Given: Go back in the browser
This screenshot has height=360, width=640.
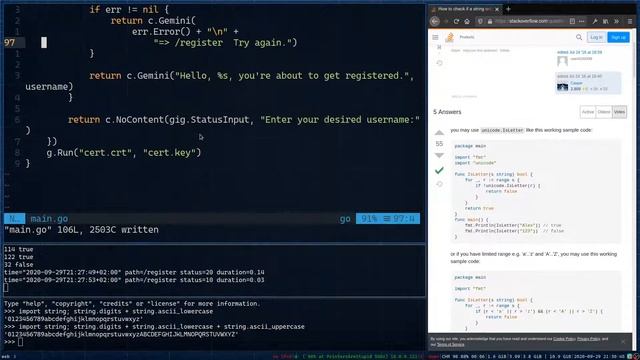Looking at the screenshot, I should pos(435,21).
